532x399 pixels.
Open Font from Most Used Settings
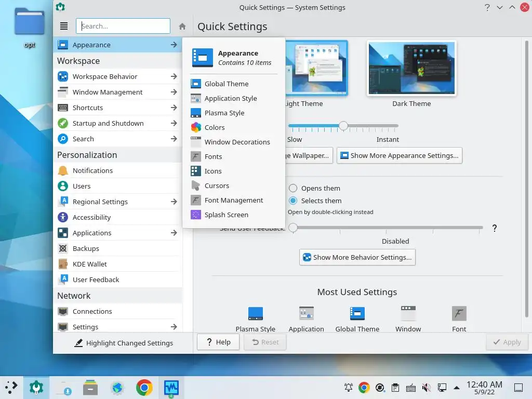pyautogui.click(x=459, y=320)
